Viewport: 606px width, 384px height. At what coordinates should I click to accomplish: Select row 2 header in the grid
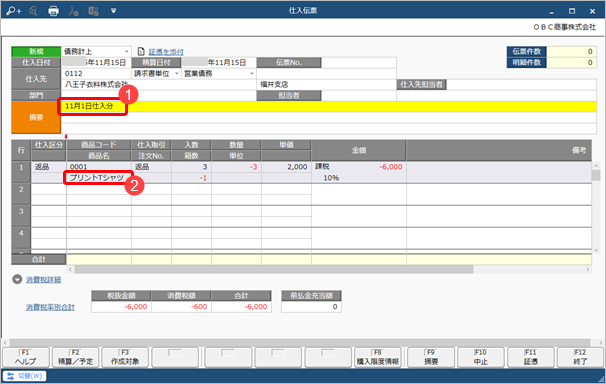tap(21, 194)
